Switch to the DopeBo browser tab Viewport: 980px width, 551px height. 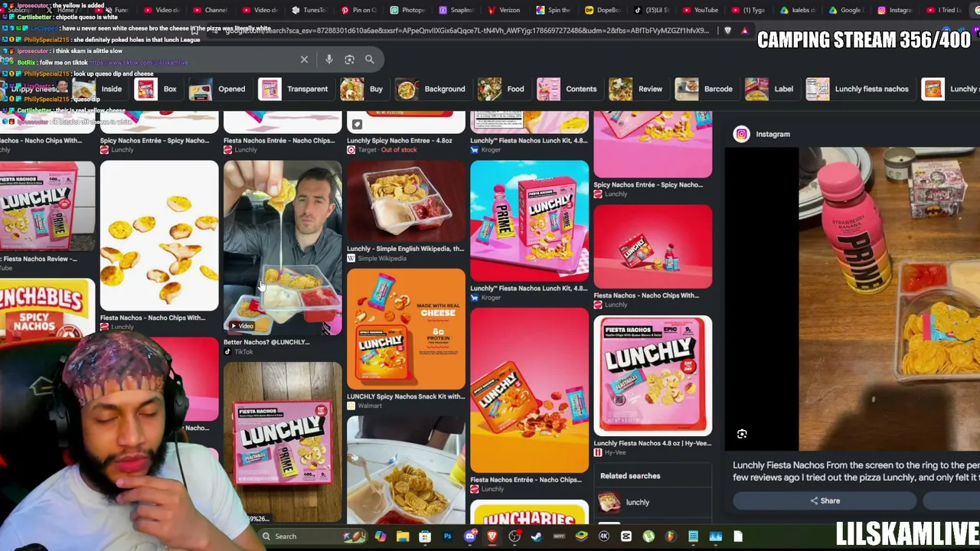point(601,10)
